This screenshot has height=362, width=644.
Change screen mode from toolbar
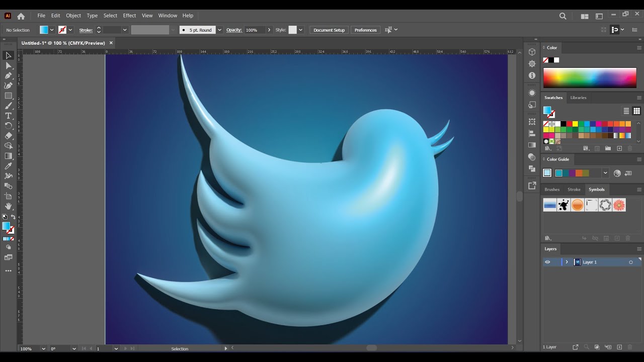coord(9,257)
